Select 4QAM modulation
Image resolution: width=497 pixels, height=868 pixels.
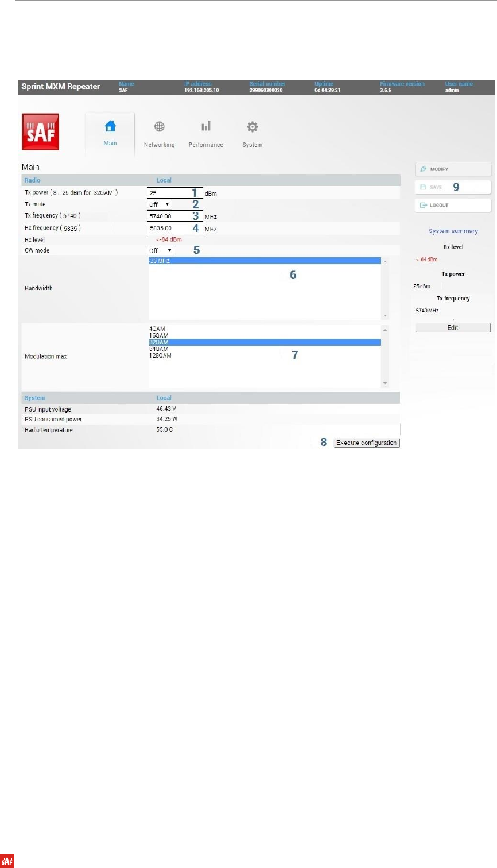[265, 329]
